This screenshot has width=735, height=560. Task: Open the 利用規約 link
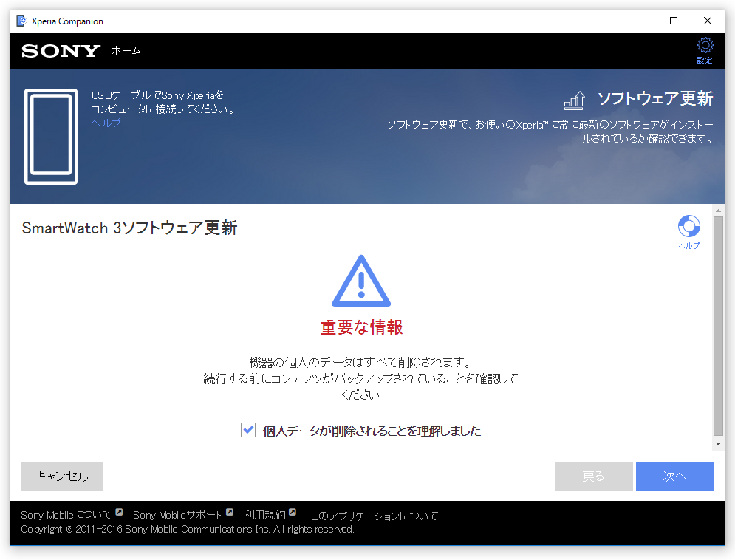[265, 515]
